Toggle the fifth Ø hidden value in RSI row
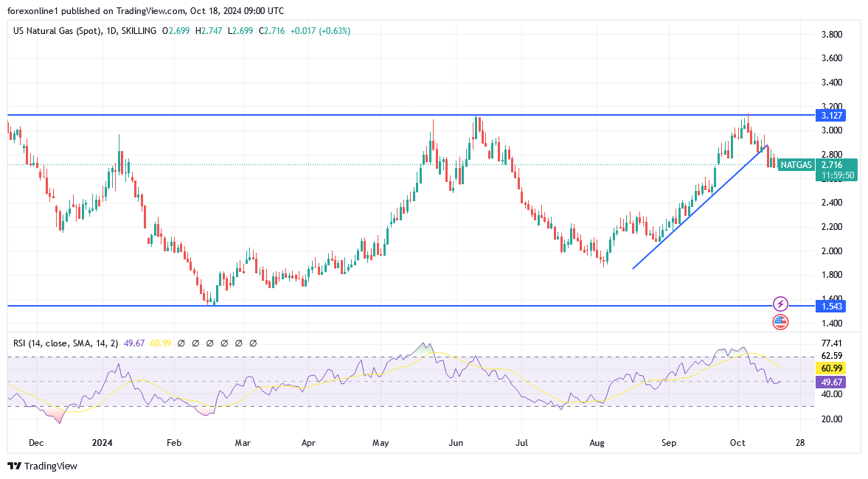This screenshot has height=479, width=868. tap(238, 343)
